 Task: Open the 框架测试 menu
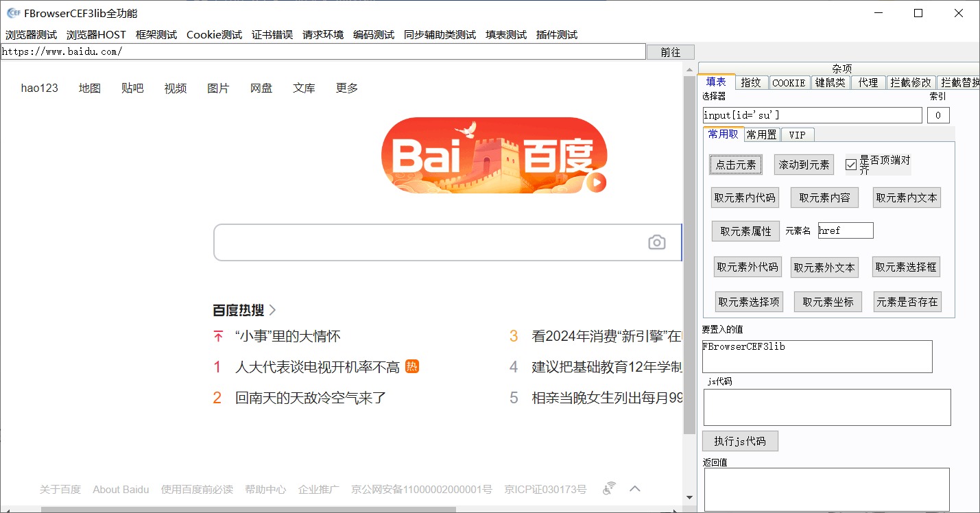click(x=156, y=35)
